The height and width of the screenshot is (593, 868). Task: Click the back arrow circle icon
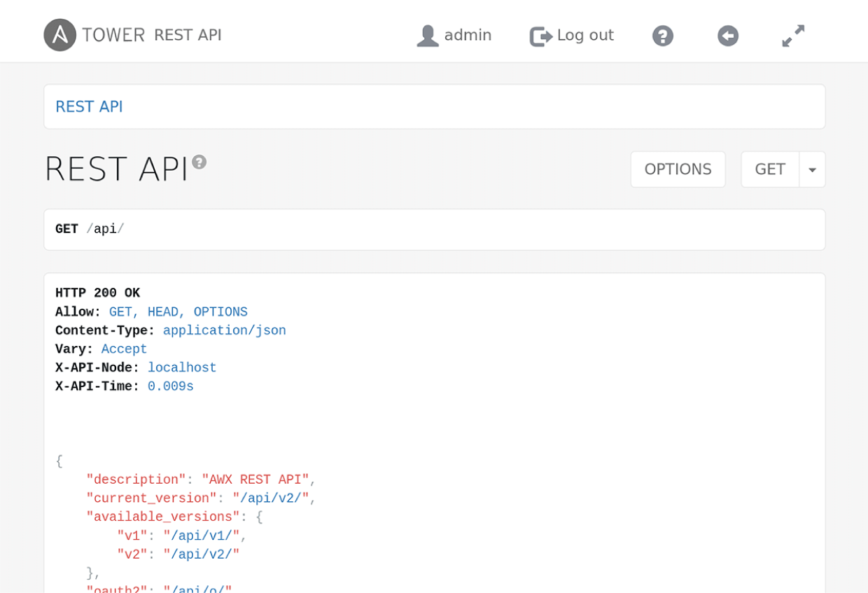coord(728,36)
